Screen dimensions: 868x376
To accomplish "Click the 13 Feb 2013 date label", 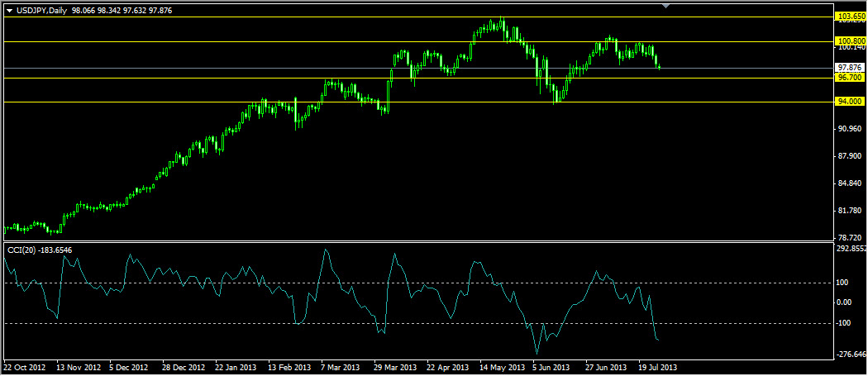I will pyautogui.click(x=289, y=368).
